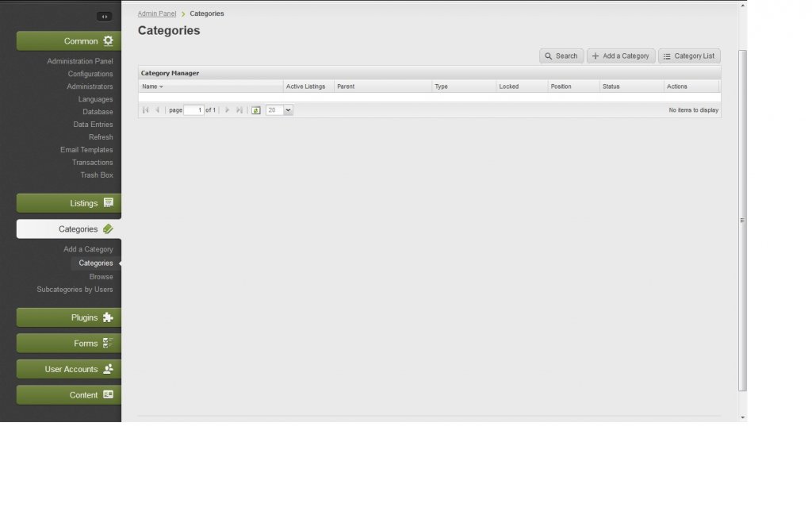The width and height of the screenshot is (812, 515).
Task: Click the breadcrumb separator arrow
Action: (x=183, y=14)
